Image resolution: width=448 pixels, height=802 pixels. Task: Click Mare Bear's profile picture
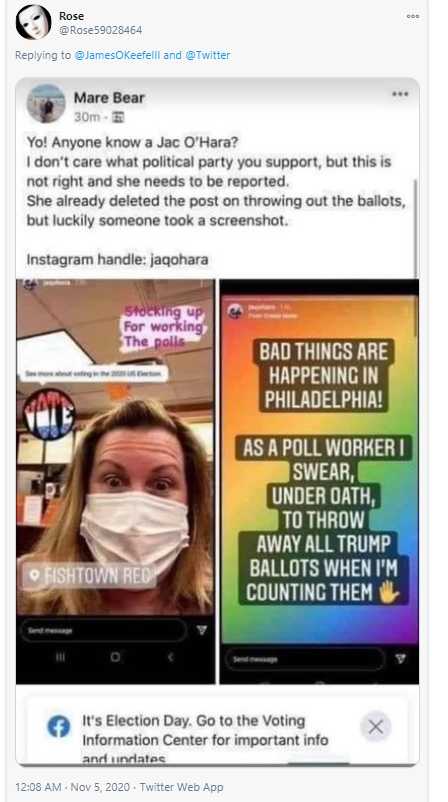coord(46,103)
